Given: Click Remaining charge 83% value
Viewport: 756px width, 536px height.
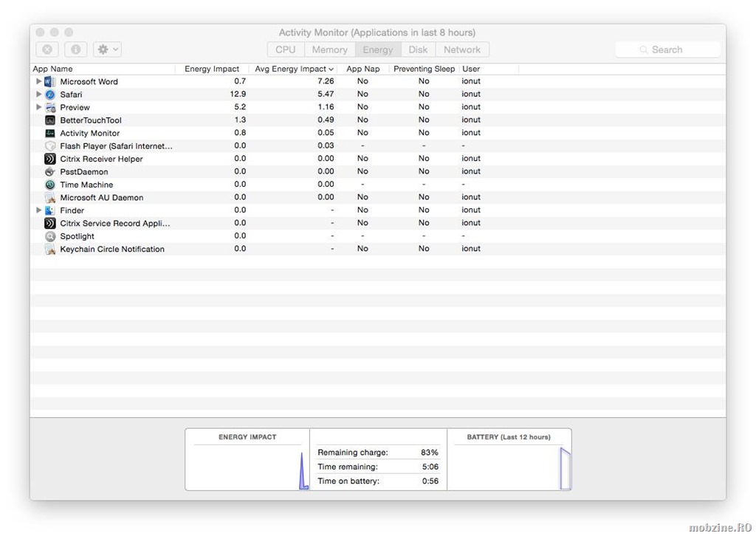Looking at the screenshot, I should [x=429, y=453].
